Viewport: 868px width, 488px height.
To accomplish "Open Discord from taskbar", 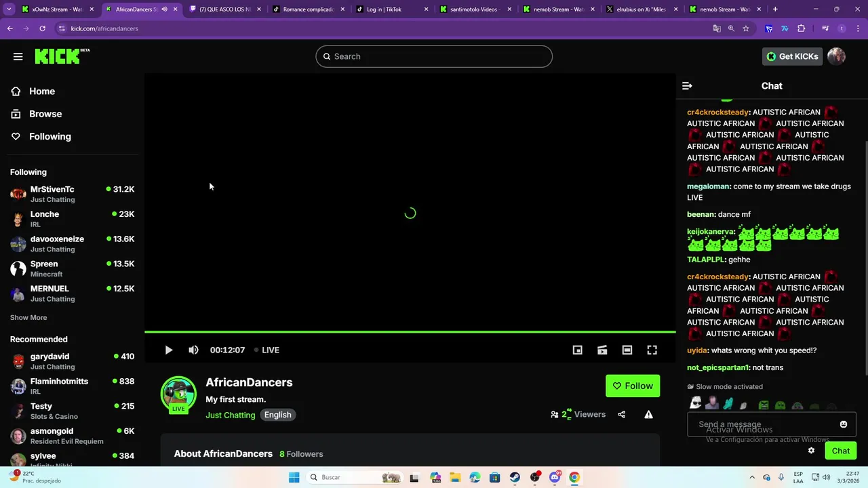I will point(555,477).
